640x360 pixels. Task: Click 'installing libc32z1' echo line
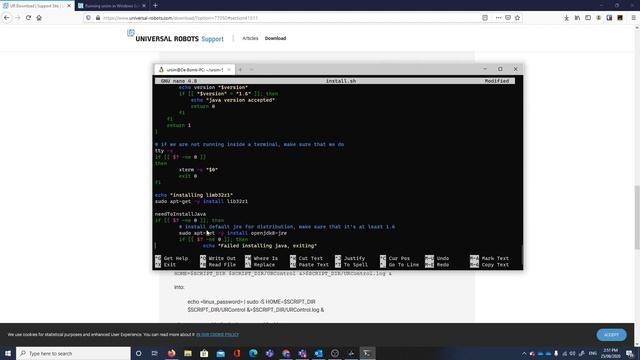[x=194, y=195]
